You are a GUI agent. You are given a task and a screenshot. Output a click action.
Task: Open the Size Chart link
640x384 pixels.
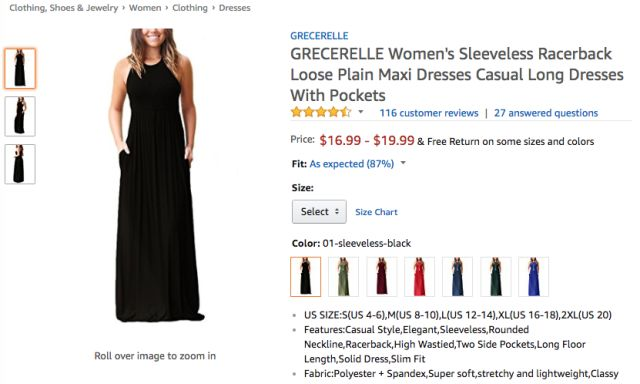tap(376, 212)
